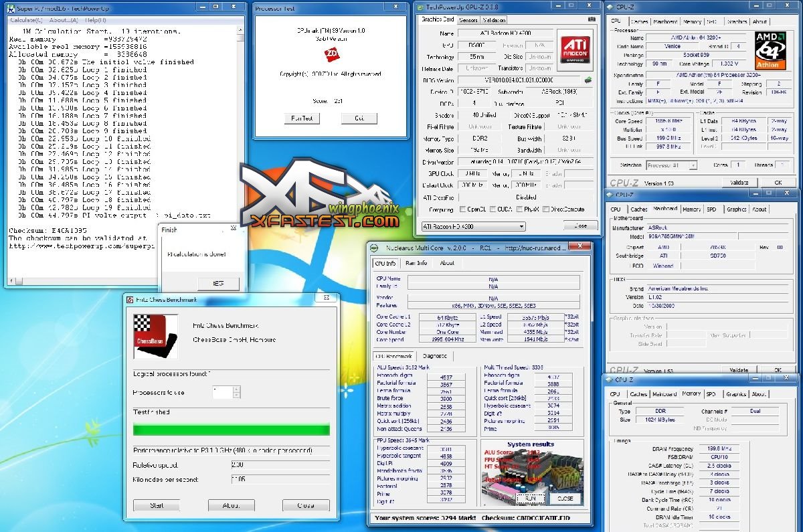The width and height of the screenshot is (803, 532).
Task: Select the Graphics Card tab in GPU-Z
Action: pyautogui.click(x=438, y=19)
